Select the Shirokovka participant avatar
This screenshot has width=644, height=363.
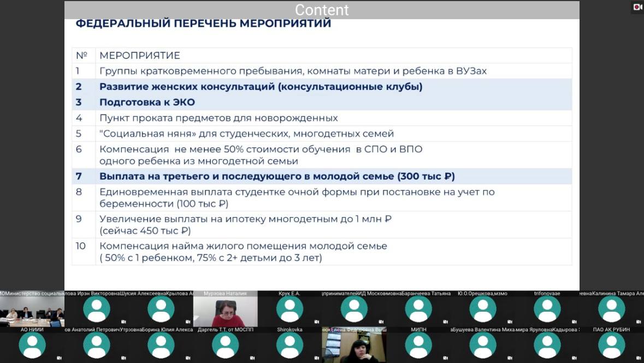pyautogui.click(x=289, y=345)
